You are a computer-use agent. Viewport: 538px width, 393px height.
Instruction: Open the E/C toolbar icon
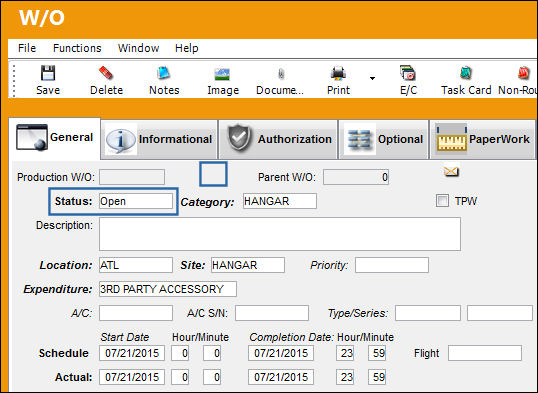pos(408,73)
